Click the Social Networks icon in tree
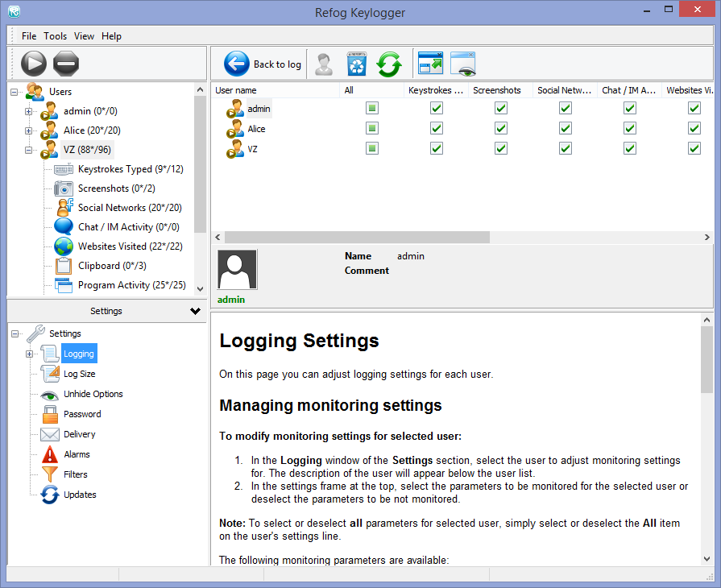This screenshot has width=721, height=588. [64, 208]
